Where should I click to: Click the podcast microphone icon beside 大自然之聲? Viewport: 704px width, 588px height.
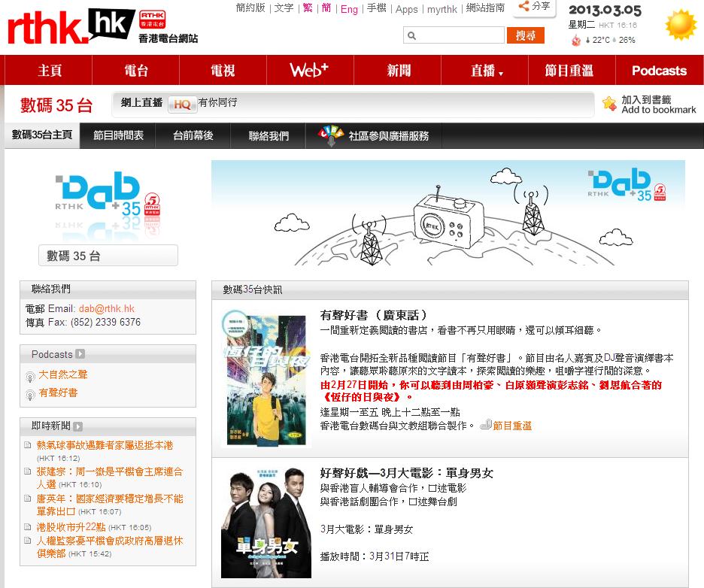(31, 374)
